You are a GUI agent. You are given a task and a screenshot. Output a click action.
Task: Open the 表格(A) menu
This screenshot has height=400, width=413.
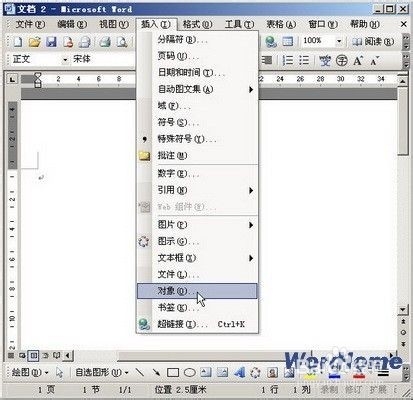pyautogui.click(x=281, y=24)
